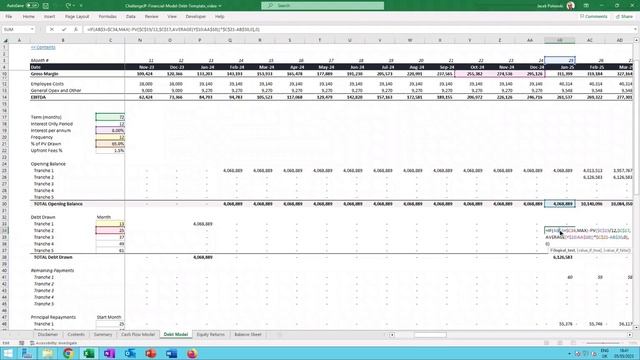Open the Summary sheet tab
Screen dimensions: 640x360
click(x=103, y=335)
